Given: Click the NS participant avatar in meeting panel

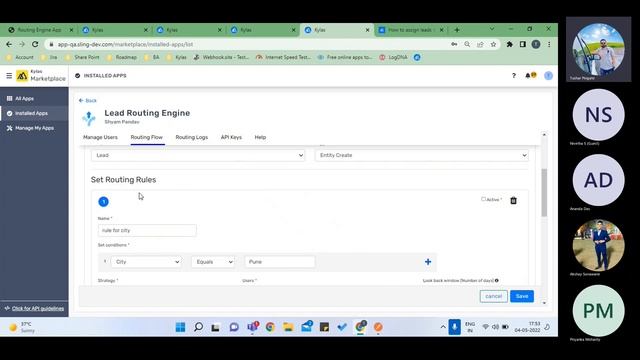Looking at the screenshot, I should 598,115.
